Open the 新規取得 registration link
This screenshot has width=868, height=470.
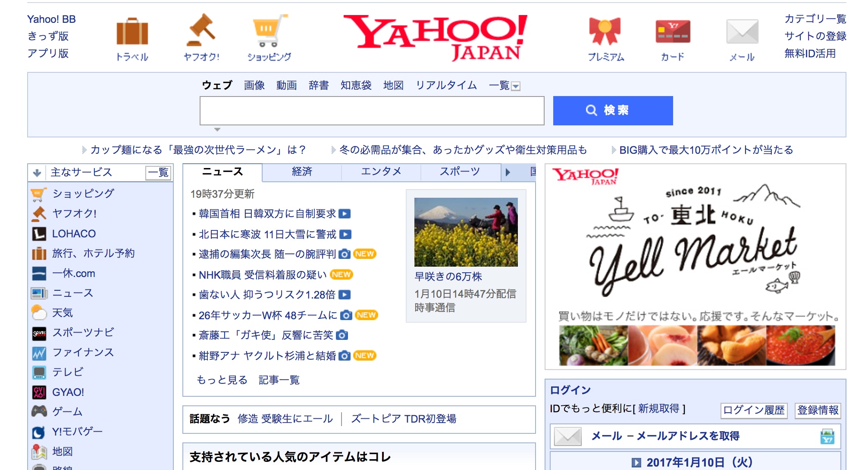coord(659,408)
